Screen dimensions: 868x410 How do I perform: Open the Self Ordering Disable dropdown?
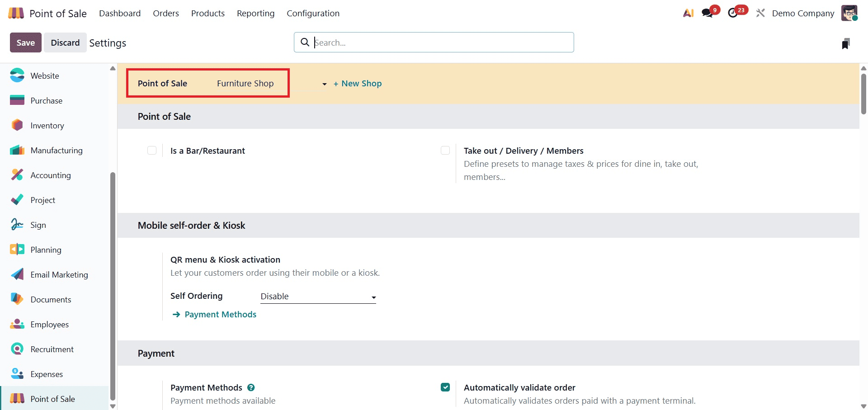318,297
